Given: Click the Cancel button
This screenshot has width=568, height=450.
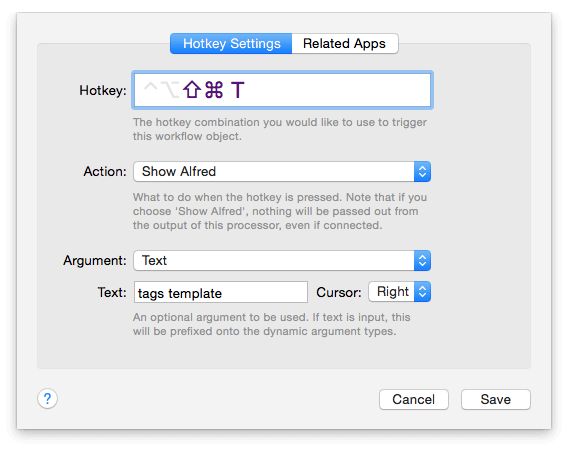Looking at the screenshot, I should tap(414, 399).
